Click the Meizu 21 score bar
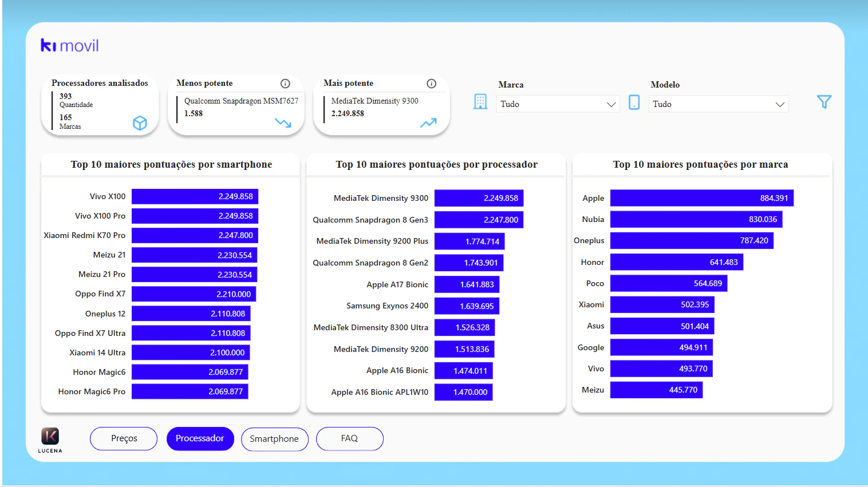This screenshot has height=487, width=868. (x=195, y=255)
